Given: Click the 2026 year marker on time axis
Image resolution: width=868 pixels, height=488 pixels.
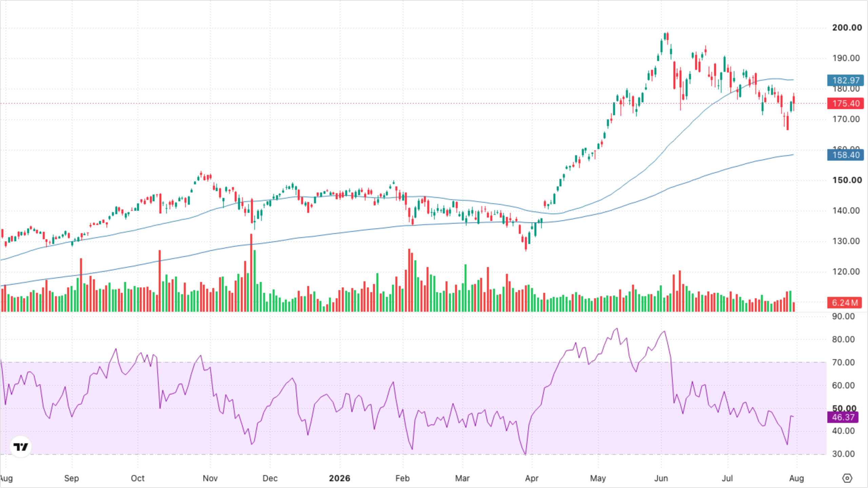Looking at the screenshot, I should click(x=339, y=478).
